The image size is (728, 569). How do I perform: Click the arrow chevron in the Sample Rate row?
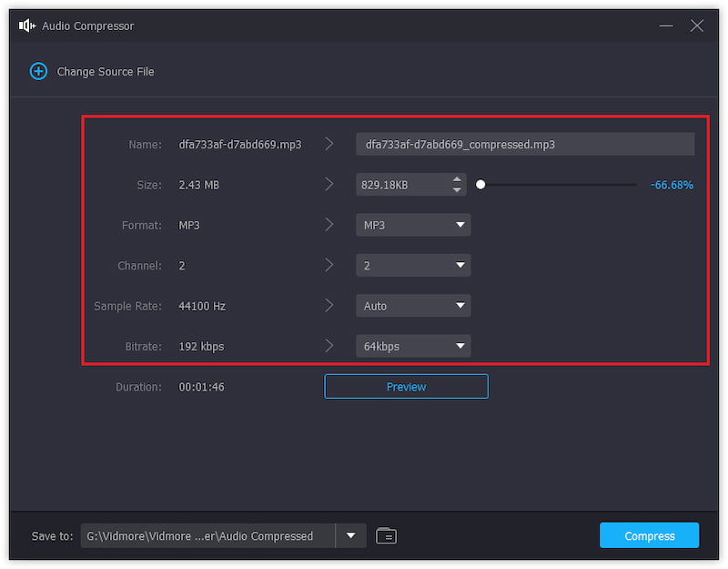329,306
